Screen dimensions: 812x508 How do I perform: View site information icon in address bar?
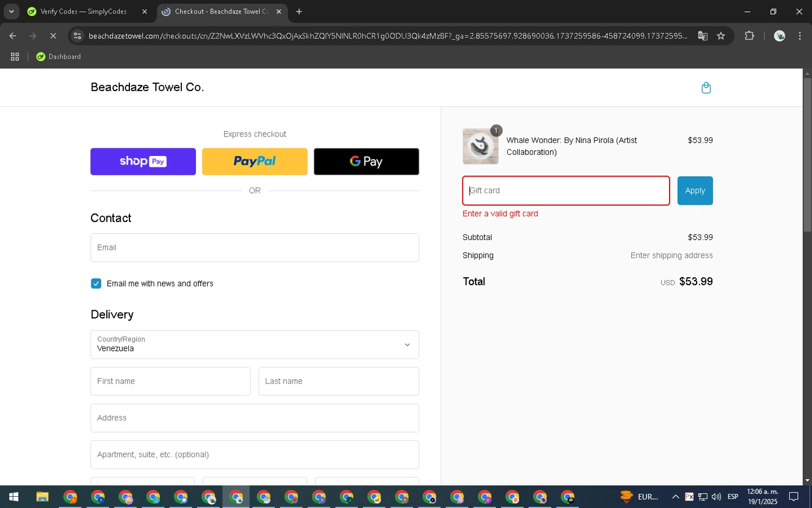77,36
